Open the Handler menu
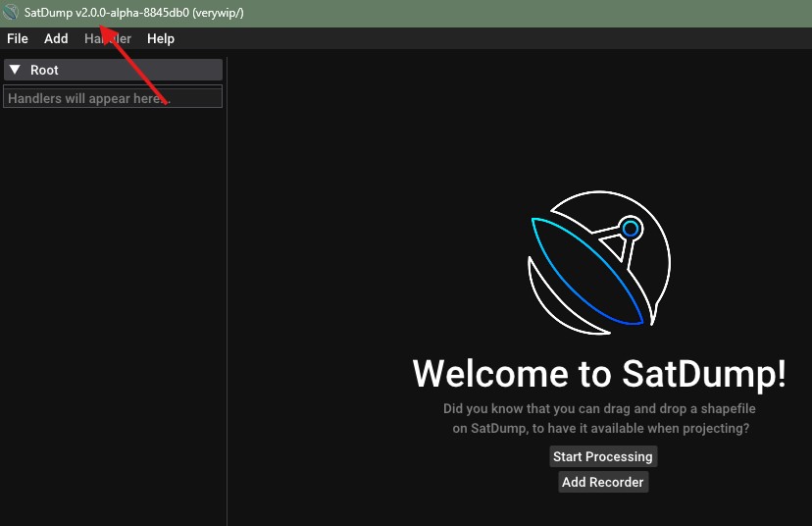The image size is (812, 526). pos(108,38)
